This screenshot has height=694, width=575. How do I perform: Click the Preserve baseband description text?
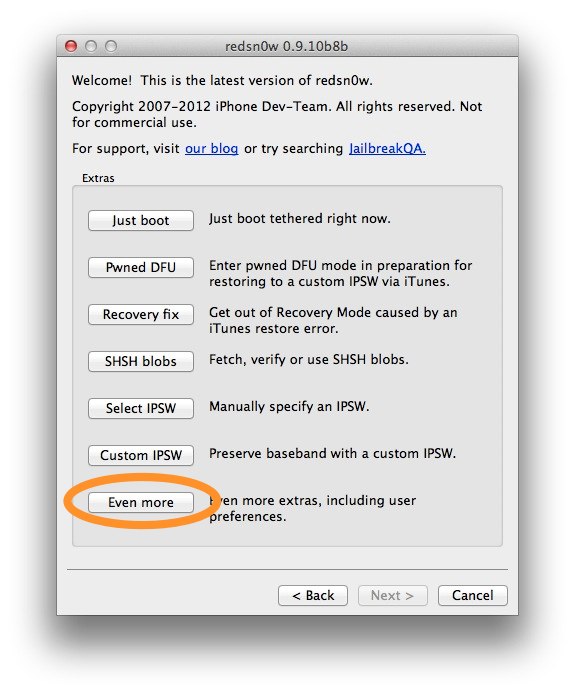pyautogui.click(x=332, y=454)
